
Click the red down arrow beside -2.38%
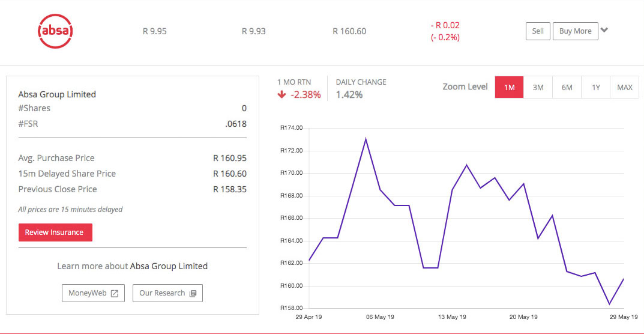(x=281, y=94)
